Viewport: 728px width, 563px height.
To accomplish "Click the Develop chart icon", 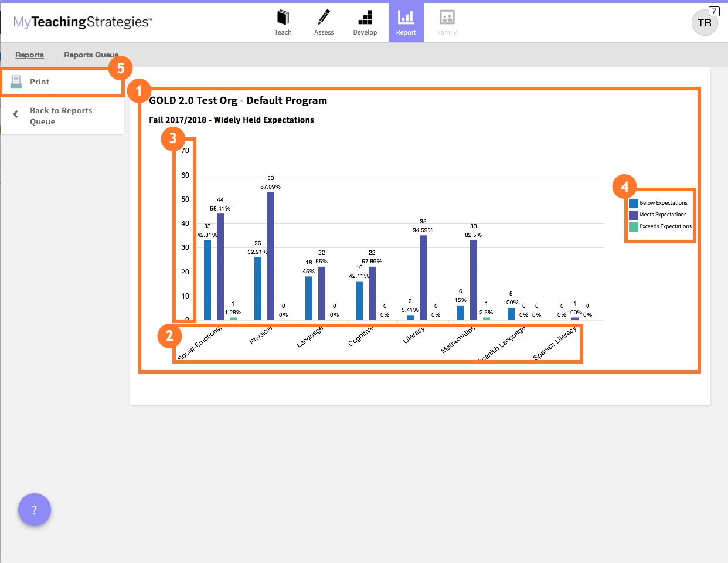I will pos(365,18).
